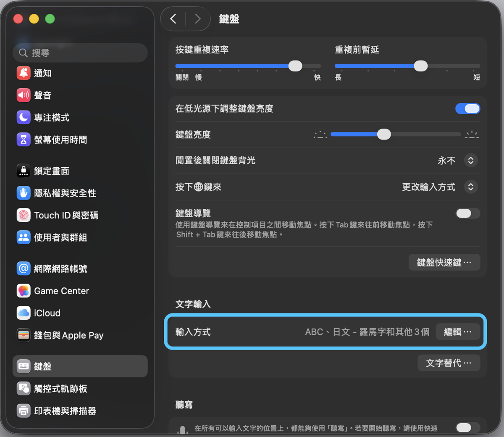Go forward with the right chevron

pos(197,19)
